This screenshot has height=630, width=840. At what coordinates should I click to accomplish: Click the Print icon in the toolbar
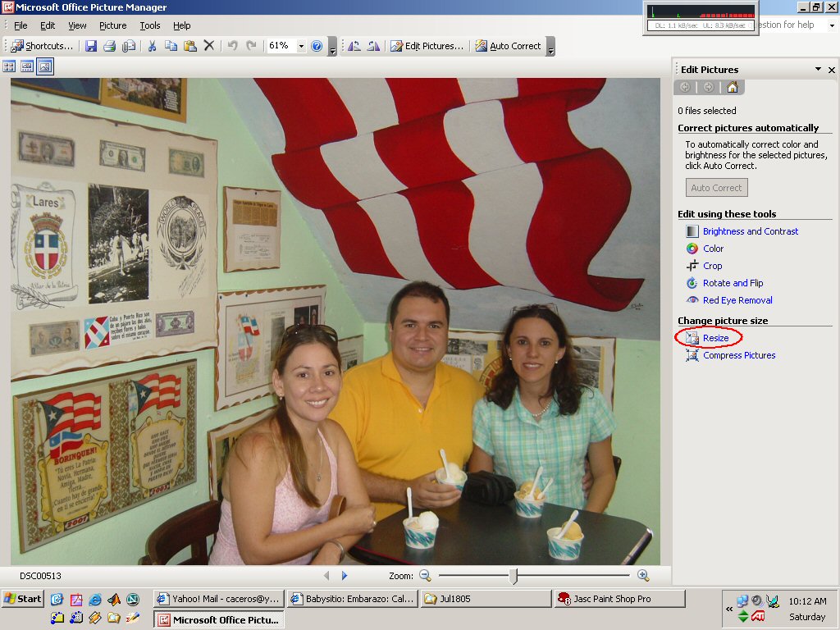pos(110,46)
